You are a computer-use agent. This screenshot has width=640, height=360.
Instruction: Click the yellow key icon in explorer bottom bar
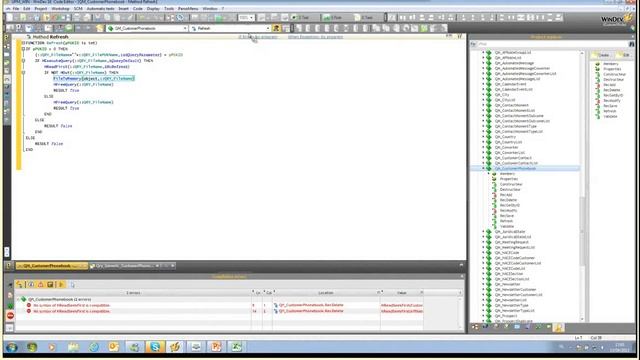pyautogui.click(x=558, y=327)
